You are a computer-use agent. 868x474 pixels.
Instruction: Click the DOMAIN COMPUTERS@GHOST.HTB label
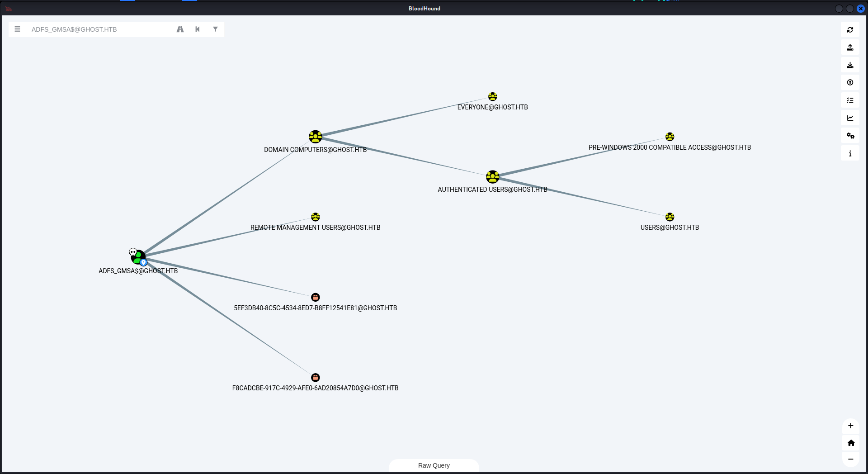[x=316, y=150]
